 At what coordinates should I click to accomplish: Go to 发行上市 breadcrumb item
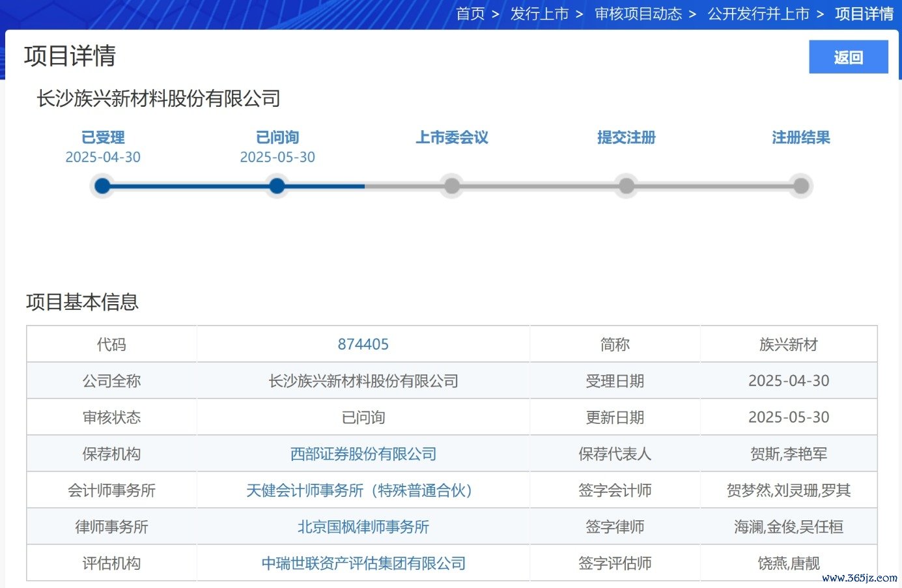(x=539, y=14)
